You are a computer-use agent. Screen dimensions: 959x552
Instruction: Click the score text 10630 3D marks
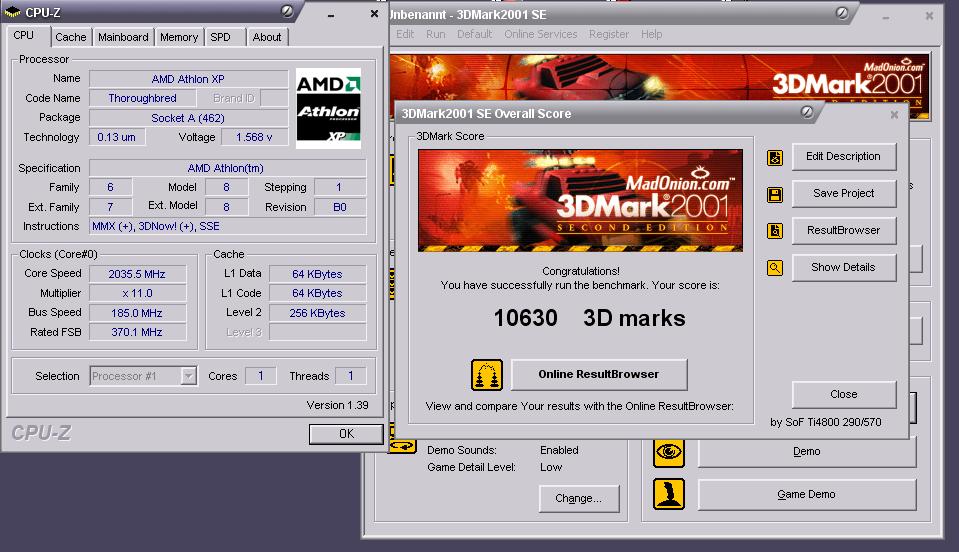589,318
